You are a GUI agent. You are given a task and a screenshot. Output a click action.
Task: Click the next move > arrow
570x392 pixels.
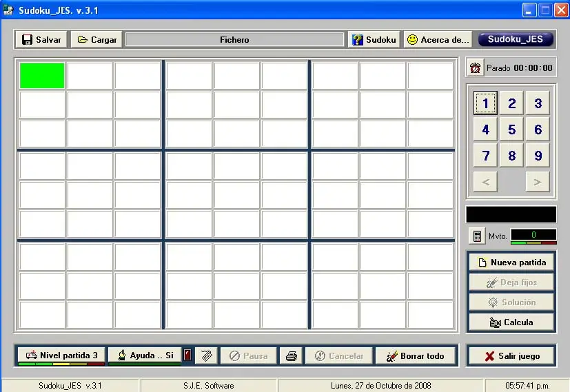click(x=538, y=182)
